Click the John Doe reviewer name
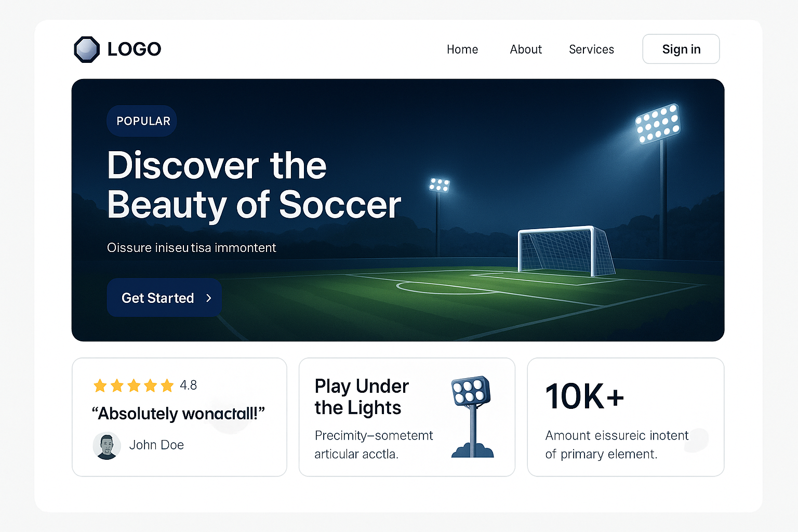This screenshot has height=532, width=798. click(156, 445)
